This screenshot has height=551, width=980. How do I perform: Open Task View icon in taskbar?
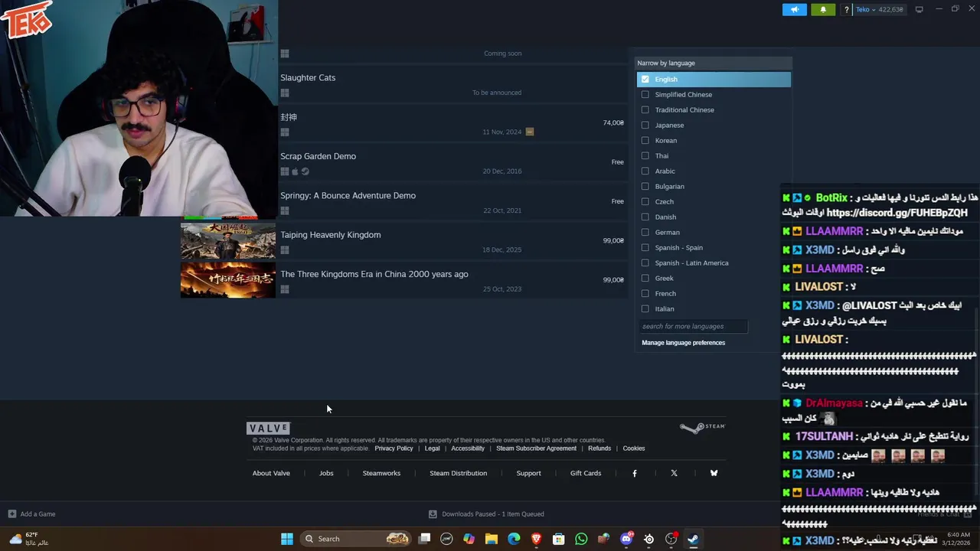pyautogui.click(x=424, y=539)
